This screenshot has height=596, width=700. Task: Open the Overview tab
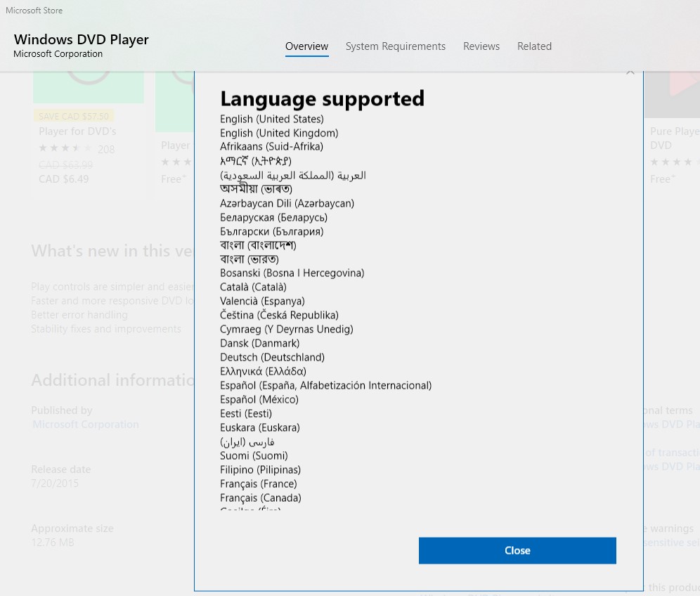306,46
